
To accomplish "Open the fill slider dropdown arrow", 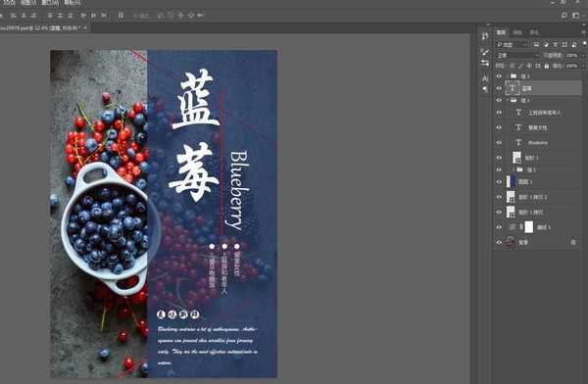I will click(583, 66).
